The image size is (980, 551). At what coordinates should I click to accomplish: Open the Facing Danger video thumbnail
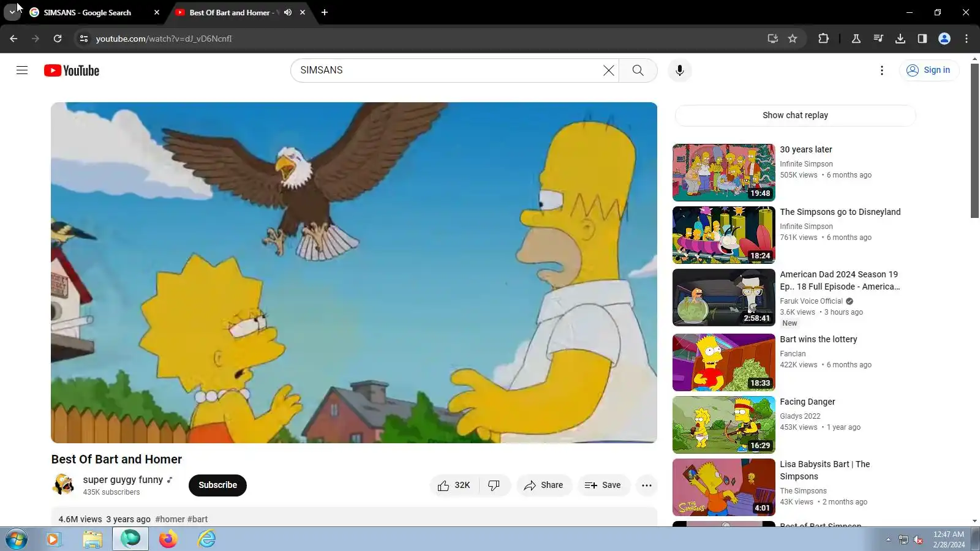coord(723,425)
